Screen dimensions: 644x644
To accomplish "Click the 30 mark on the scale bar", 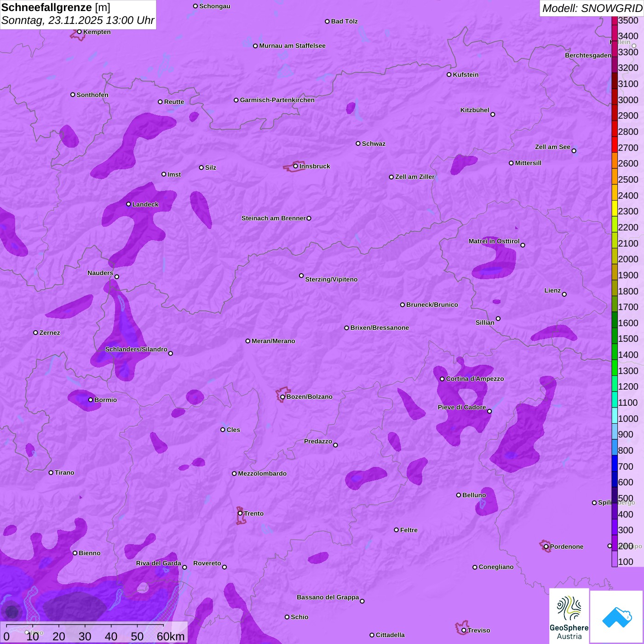I will (x=85, y=636).
